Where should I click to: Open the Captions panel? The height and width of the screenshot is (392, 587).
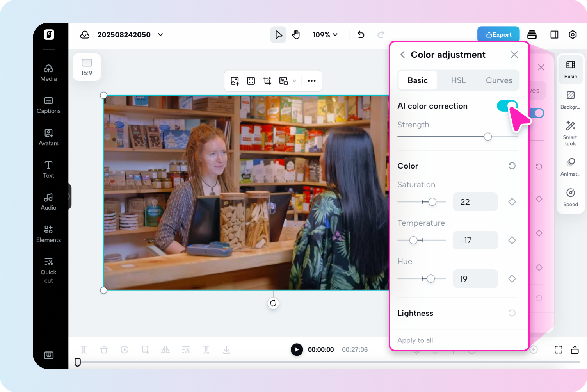point(48,105)
